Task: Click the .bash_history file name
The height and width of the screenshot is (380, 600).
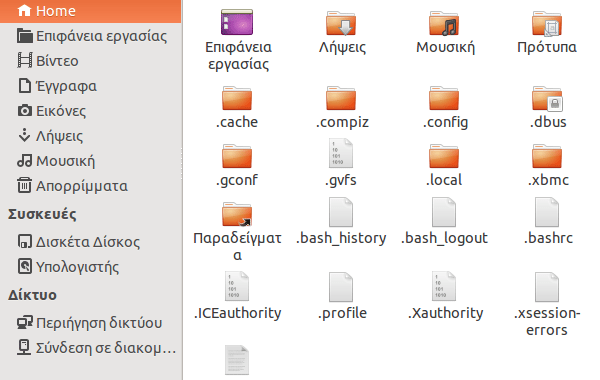Action: tap(341, 238)
